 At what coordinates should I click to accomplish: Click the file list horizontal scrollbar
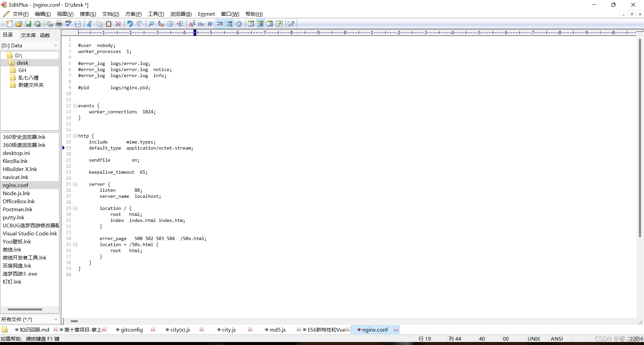point(25,309)
